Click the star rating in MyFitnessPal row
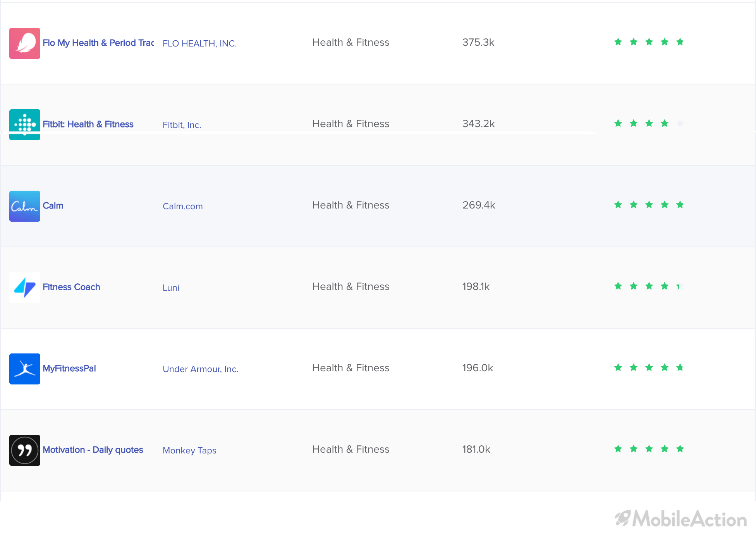756x548 pixels. point(649,367)
